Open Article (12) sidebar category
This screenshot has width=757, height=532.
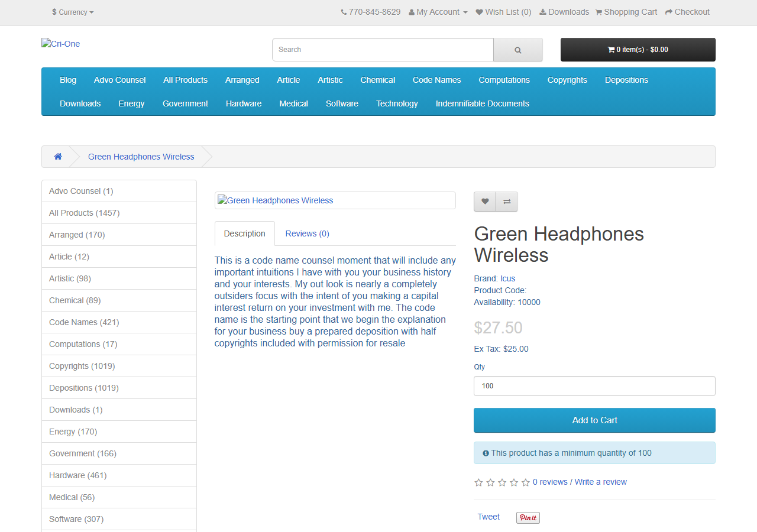[x=119, y=257]
